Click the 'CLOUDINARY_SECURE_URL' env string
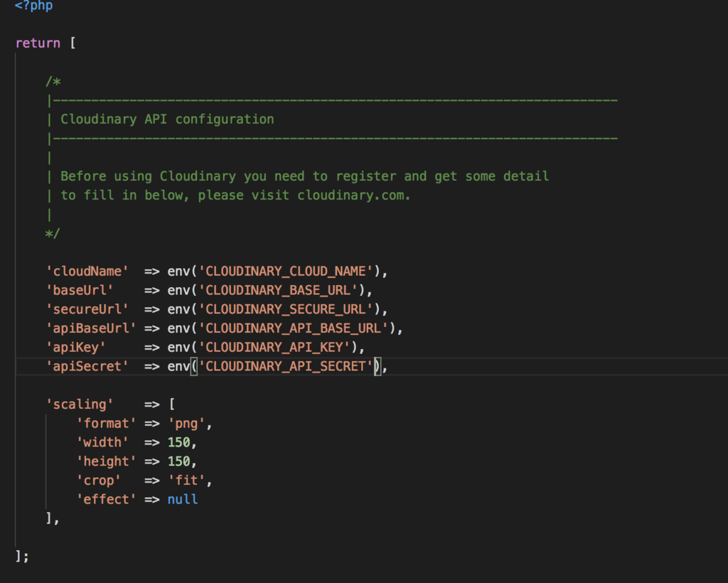 [286, 309]
